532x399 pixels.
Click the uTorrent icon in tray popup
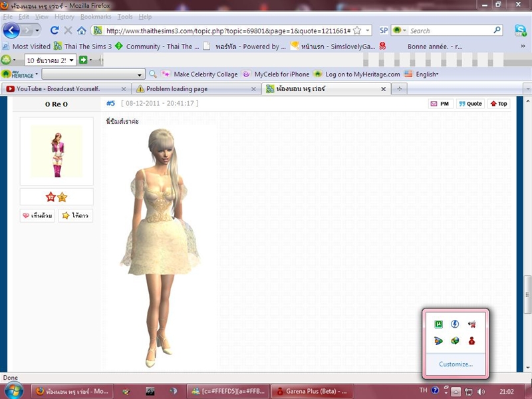tap(438, 324)
